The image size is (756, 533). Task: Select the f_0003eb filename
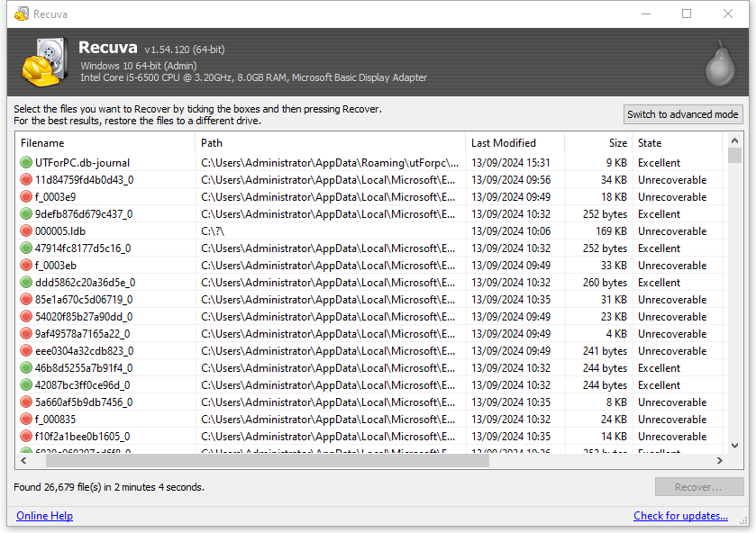pyautogui.click(x=56, y=266)
